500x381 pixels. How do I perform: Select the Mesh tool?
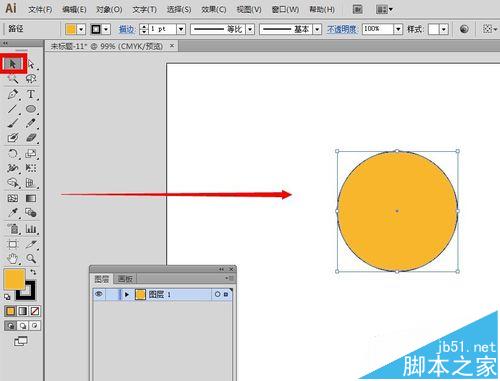coord(13,198)
